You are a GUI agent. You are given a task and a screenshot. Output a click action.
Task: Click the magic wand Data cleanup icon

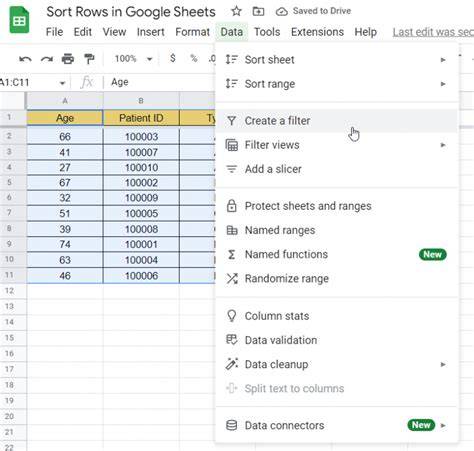coord(232,364)
